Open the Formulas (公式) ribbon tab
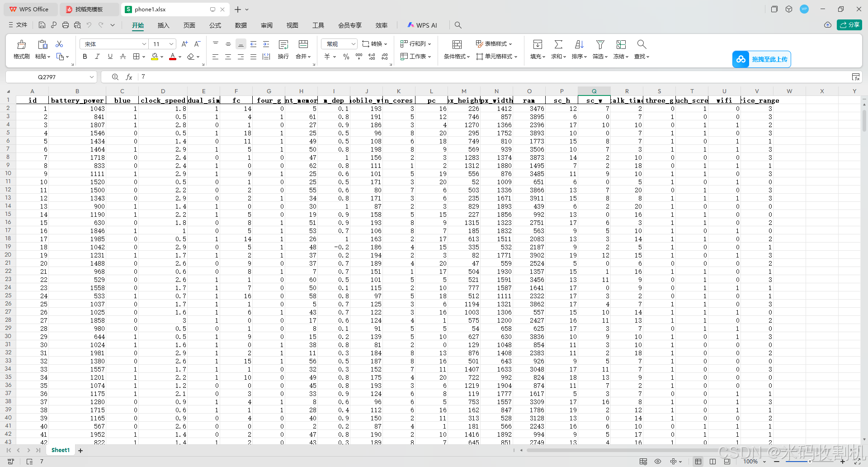This screenshot has width=868, height=467. click(x=215, y=25)
